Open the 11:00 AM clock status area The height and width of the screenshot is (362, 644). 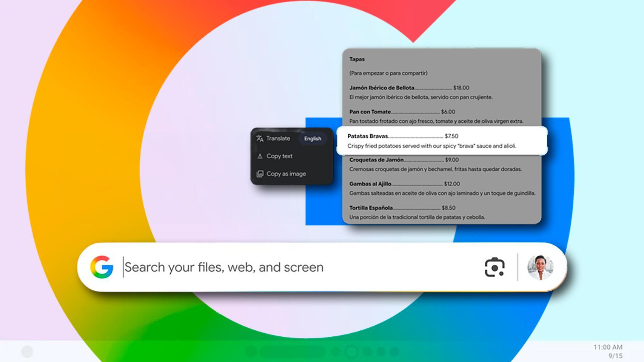click(607, 351)
